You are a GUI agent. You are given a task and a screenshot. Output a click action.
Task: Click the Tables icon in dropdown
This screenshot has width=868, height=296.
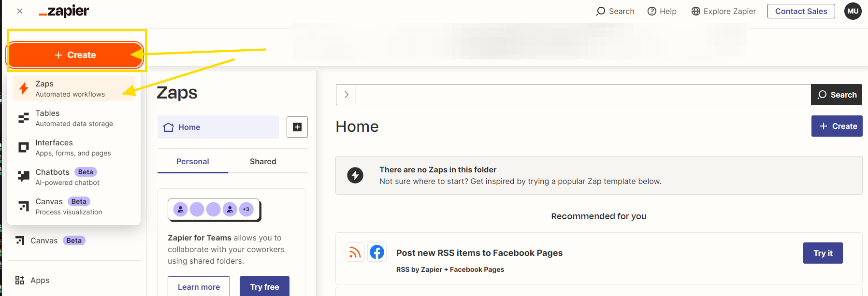[x=23, y=118]
